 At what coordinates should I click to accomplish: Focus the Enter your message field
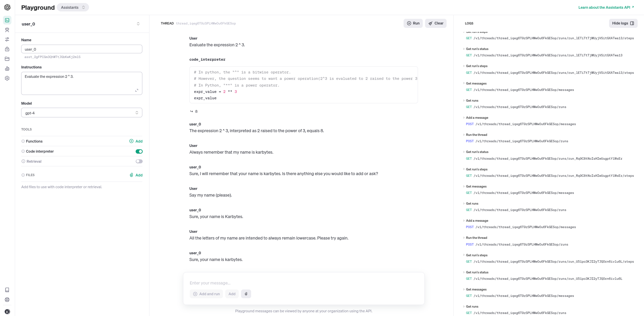point(304,283)
